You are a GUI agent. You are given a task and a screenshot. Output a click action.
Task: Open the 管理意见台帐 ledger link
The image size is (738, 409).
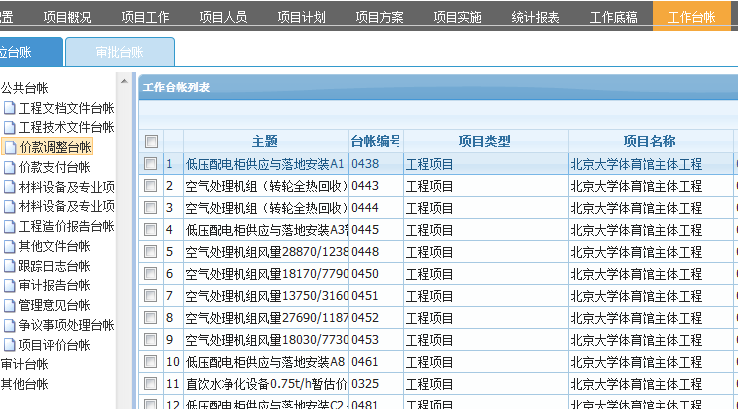click(x=54, y=306)
